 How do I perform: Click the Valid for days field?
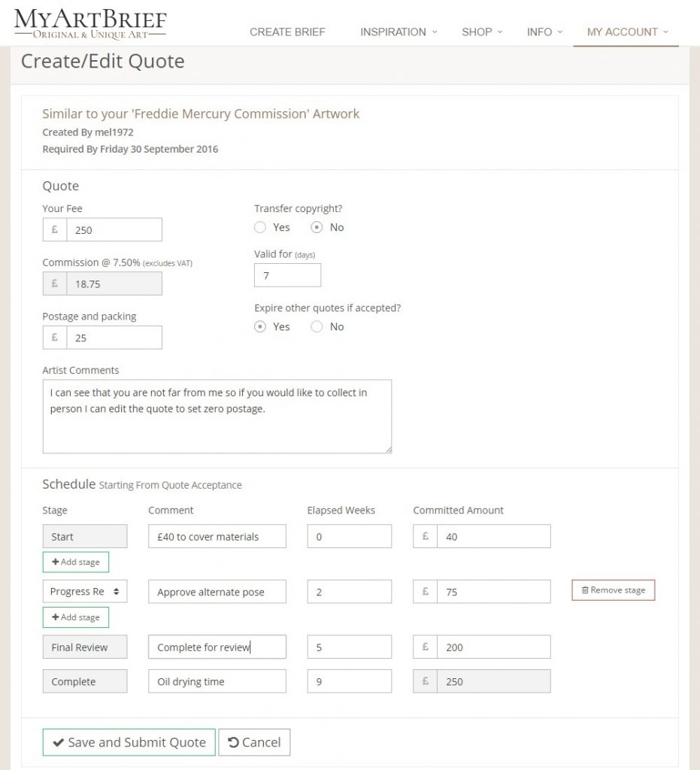click(x=287, y=275)
